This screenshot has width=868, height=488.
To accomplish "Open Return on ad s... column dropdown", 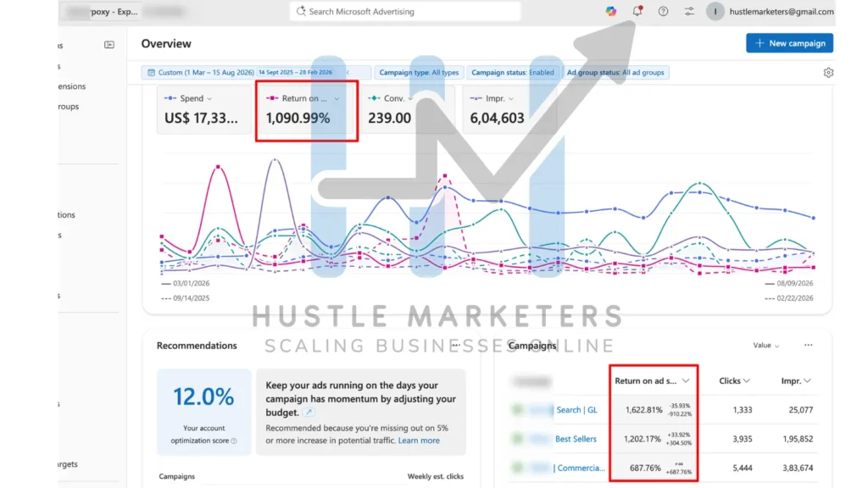I will (686, 380).
